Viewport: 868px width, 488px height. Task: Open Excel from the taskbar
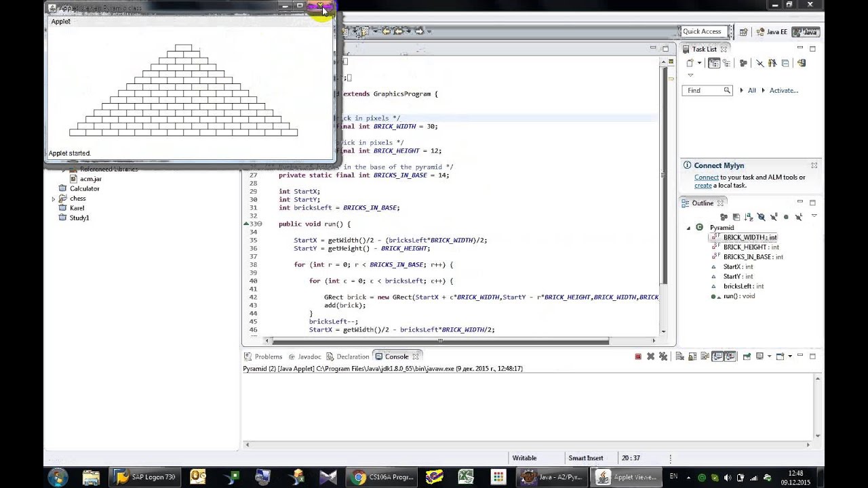[465, 477]
